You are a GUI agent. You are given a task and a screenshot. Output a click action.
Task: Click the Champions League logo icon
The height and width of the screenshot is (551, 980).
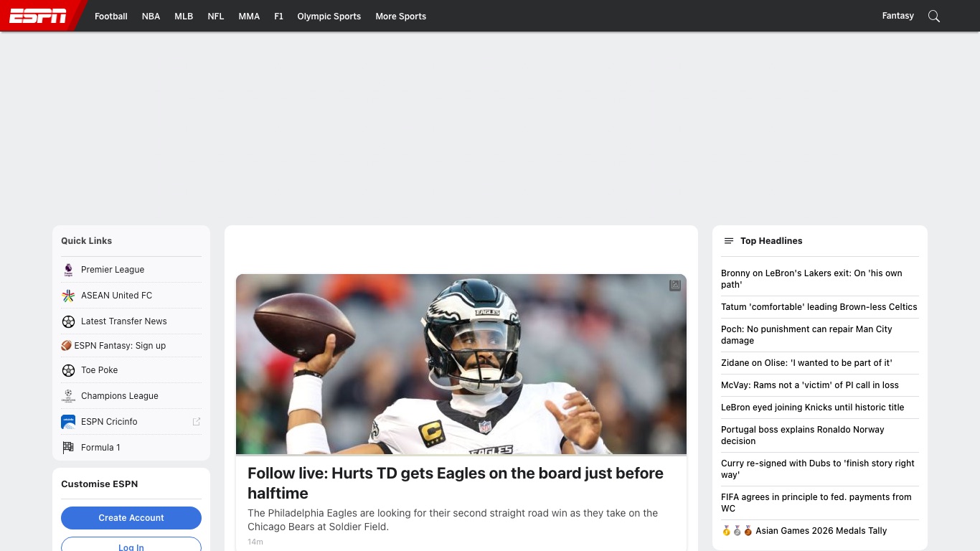point(68,396)
